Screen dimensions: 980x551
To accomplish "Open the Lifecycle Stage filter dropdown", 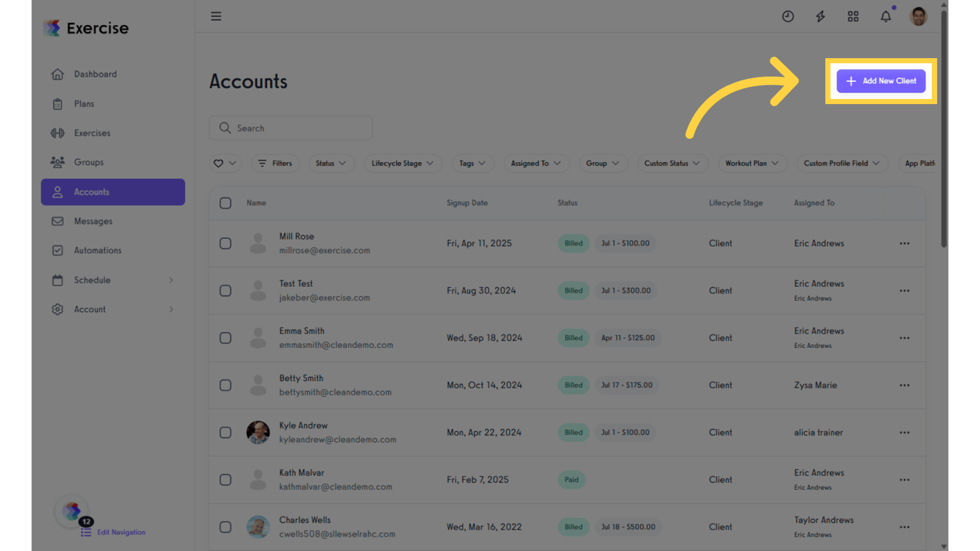I will [x=402, y=163].
